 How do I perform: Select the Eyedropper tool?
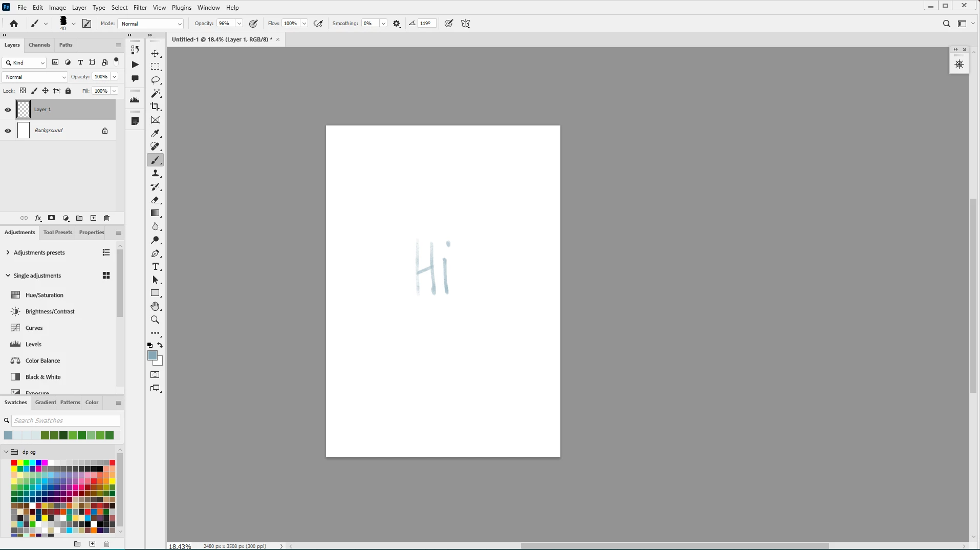pyautogui.click(x=155, y=134)
